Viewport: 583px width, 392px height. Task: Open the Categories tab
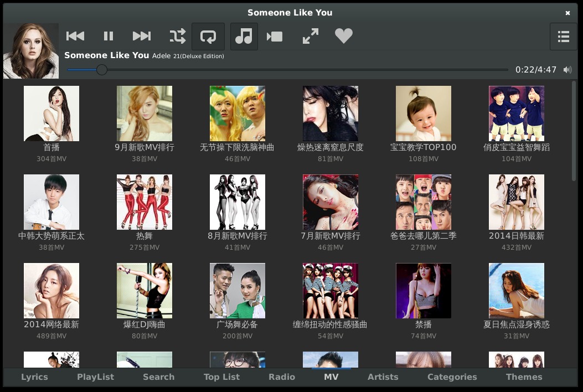452,376
